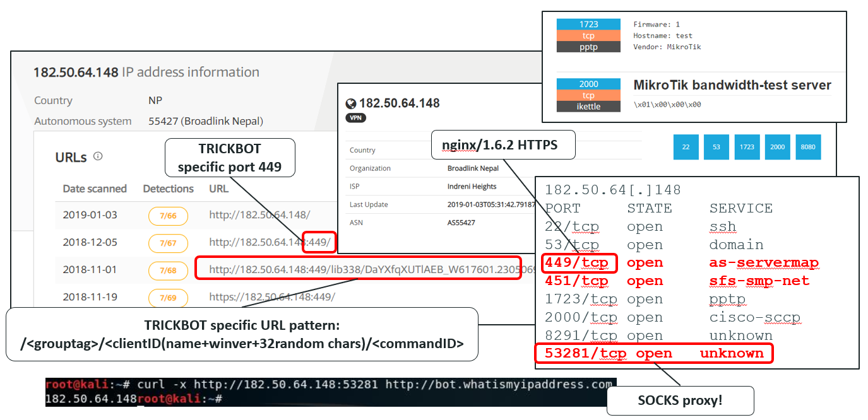868x420 pixels.
Task: Select the port 1723 blue tile
Action: [747, 147]
